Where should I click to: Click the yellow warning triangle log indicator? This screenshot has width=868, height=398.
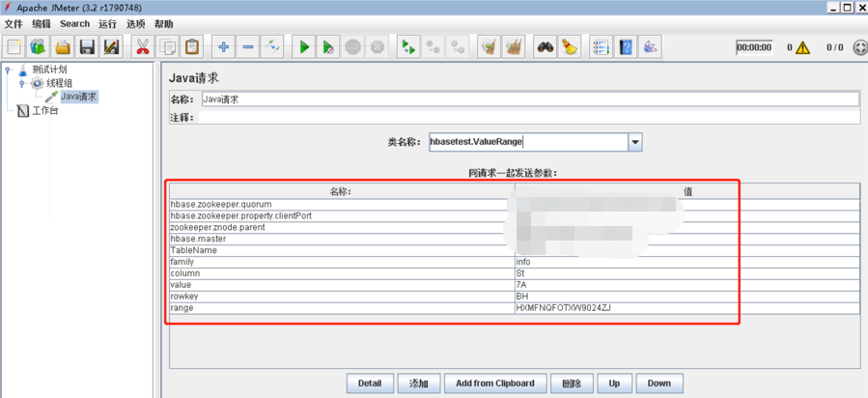pos(802,47)
